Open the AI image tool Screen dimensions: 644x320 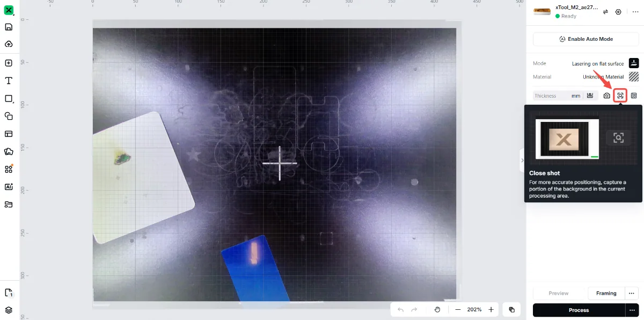[9, 187]
